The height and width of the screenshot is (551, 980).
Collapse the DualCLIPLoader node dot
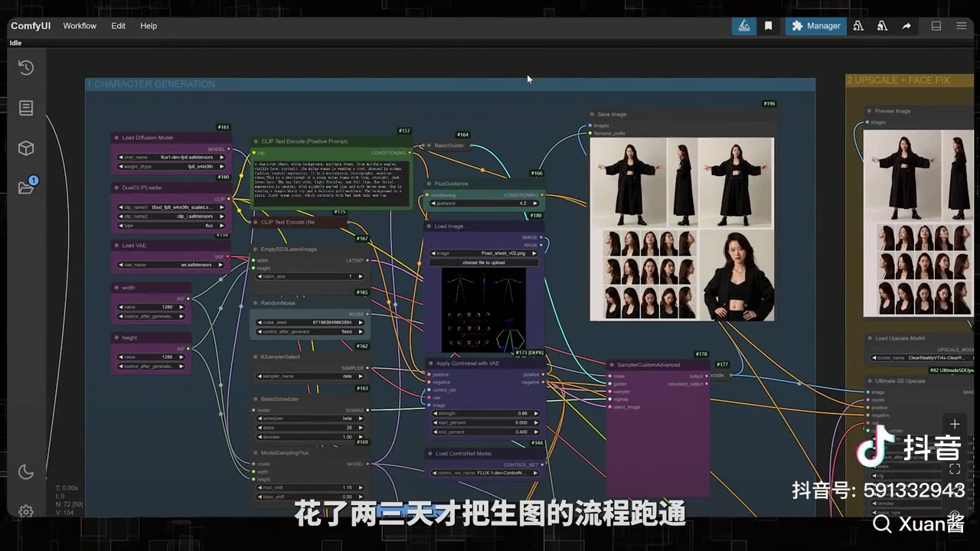(117, 187)
